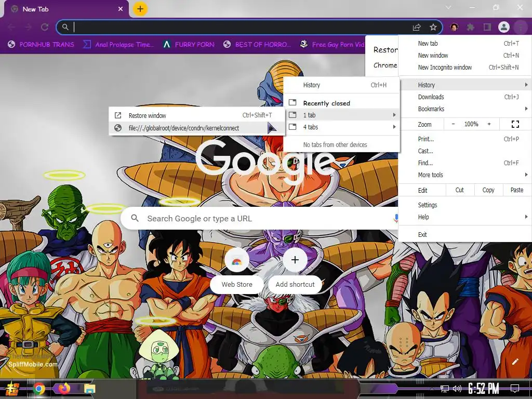Image resolution: width=532 pixels, height=399 pixels.
Task: Click Copy in the Edit row
Action: (x=488, y=190)
